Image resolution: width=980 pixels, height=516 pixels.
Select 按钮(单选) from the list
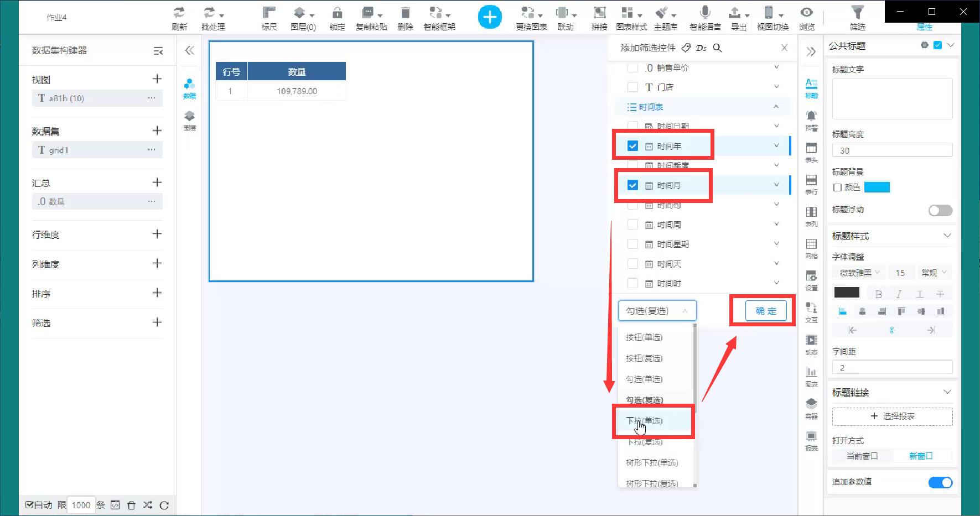tap(655, 337)
